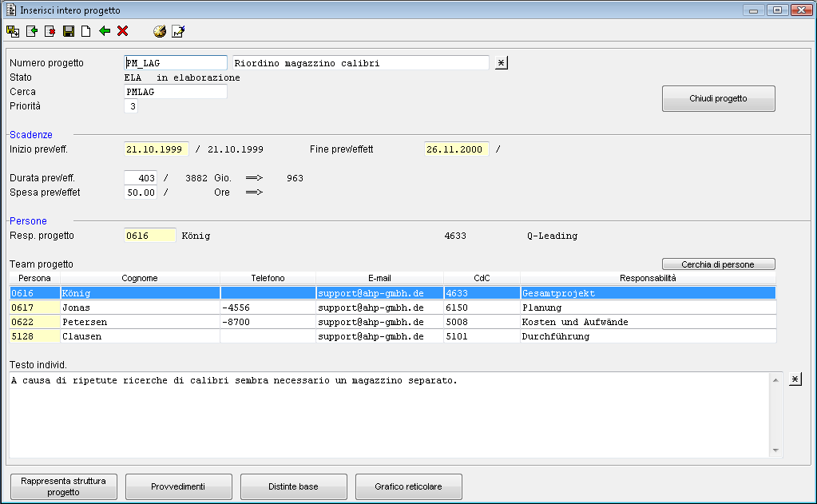This screenshot has width=817, height=504.
Task: Click the Cerca field containing PMLAG
Action: pyautogui.click(x=176, y=92)
